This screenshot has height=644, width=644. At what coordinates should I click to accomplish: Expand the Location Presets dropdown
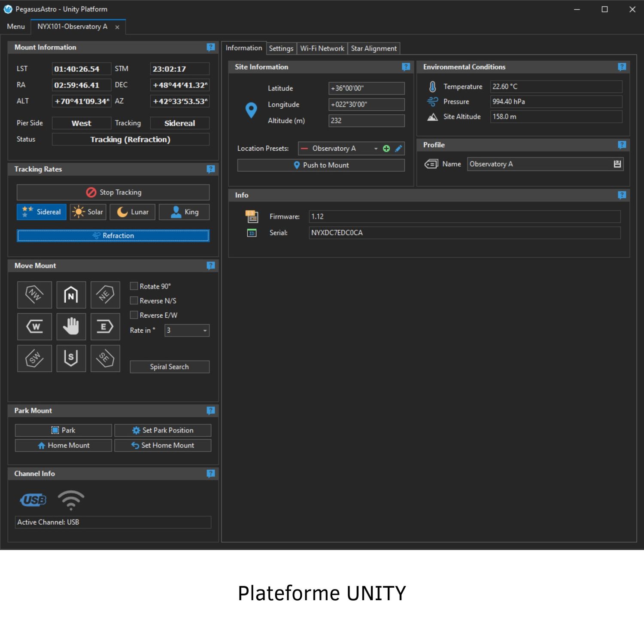click(x=376, y=149)
